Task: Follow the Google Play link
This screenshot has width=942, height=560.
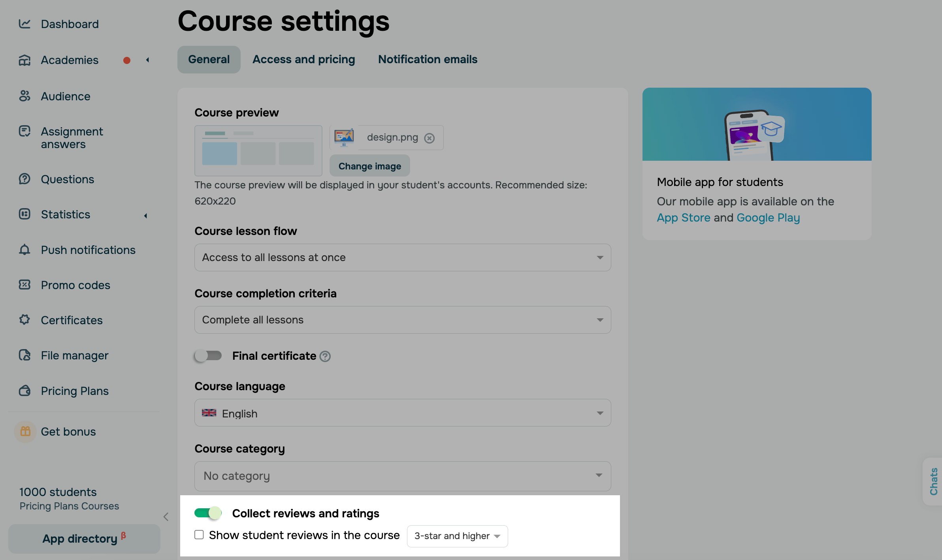Action: (768, 218)
